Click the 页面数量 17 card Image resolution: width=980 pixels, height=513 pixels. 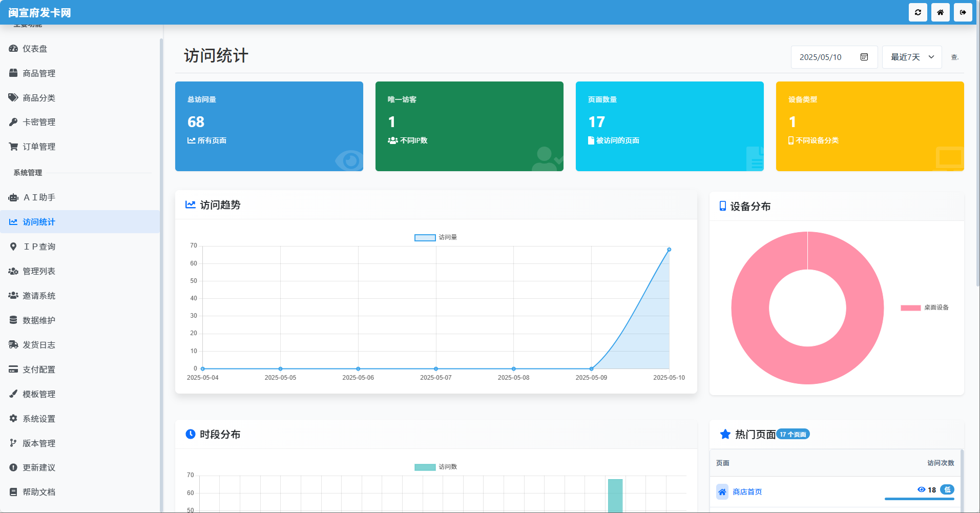pyautogui.click(x=670, y=126)
